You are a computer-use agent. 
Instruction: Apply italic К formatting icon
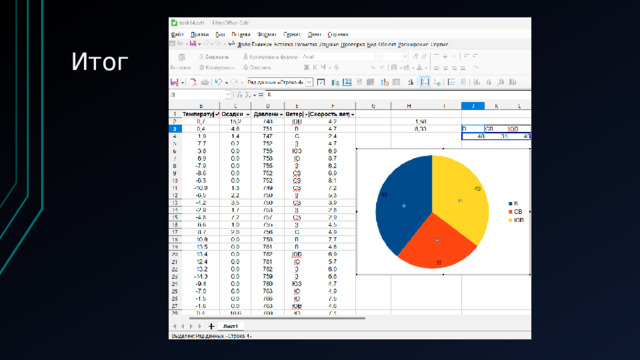315,67
